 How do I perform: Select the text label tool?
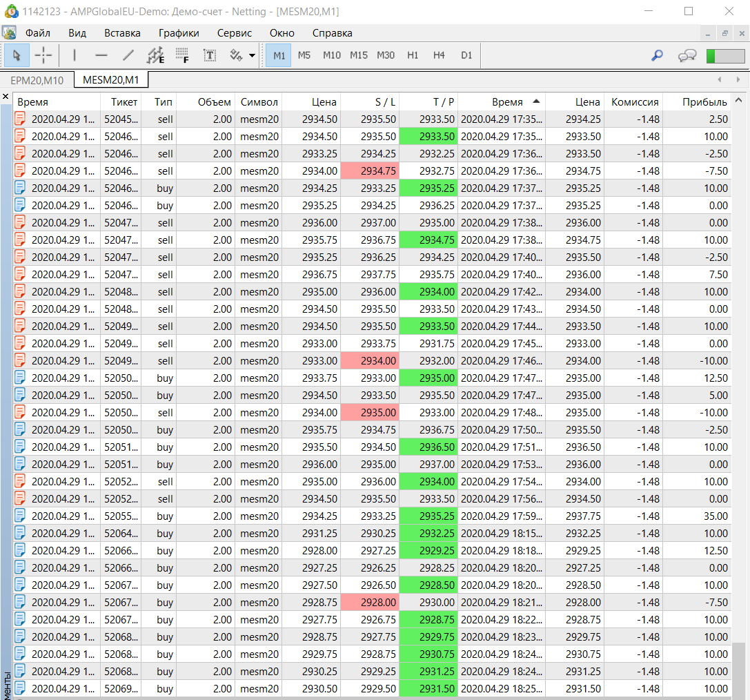coord(210,55)
